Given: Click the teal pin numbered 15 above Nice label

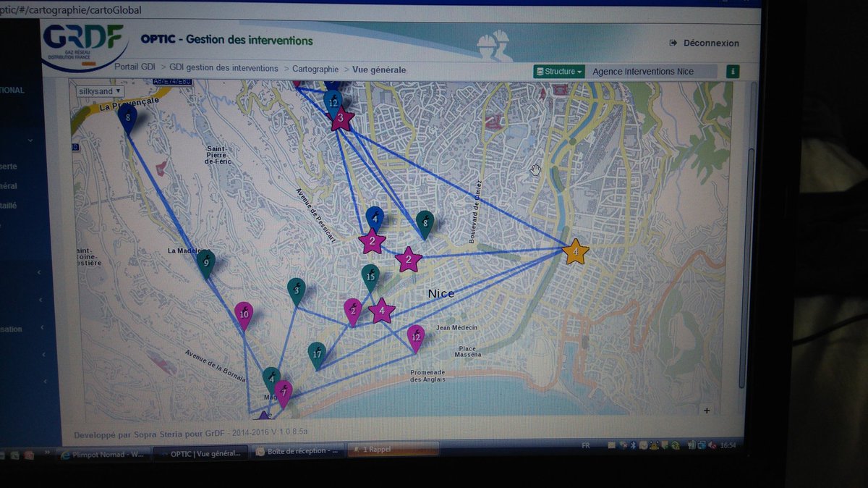Looking at the screenshot, I should coord(370,276).
